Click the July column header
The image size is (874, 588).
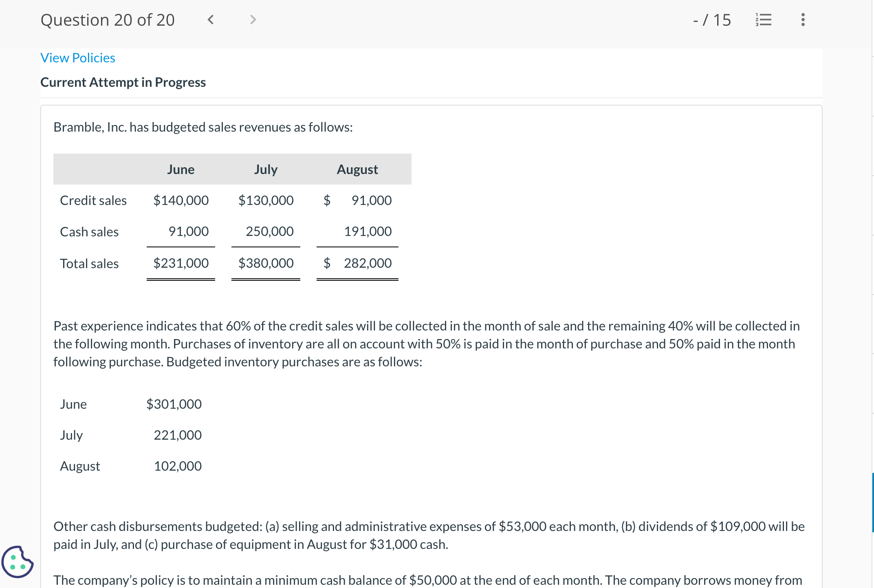tap(266, 170)
